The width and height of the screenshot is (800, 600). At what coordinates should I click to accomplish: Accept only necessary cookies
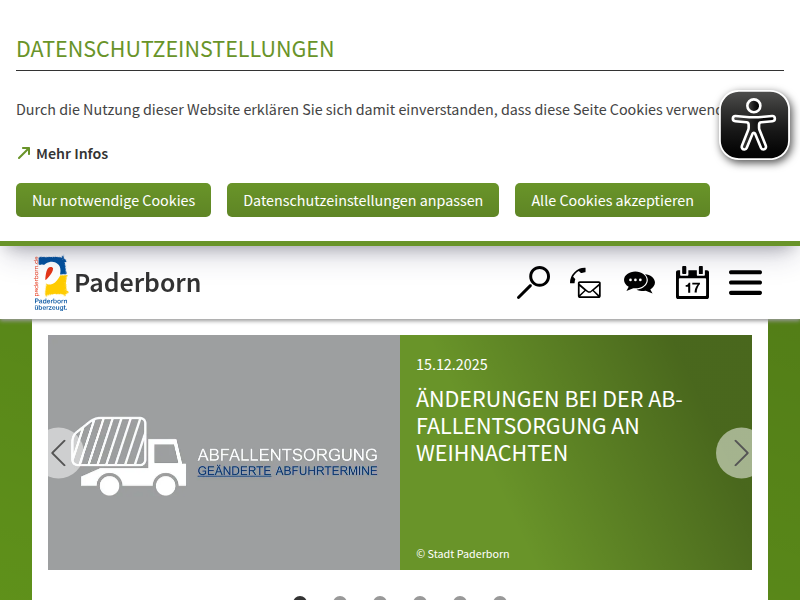pos(113,200)
